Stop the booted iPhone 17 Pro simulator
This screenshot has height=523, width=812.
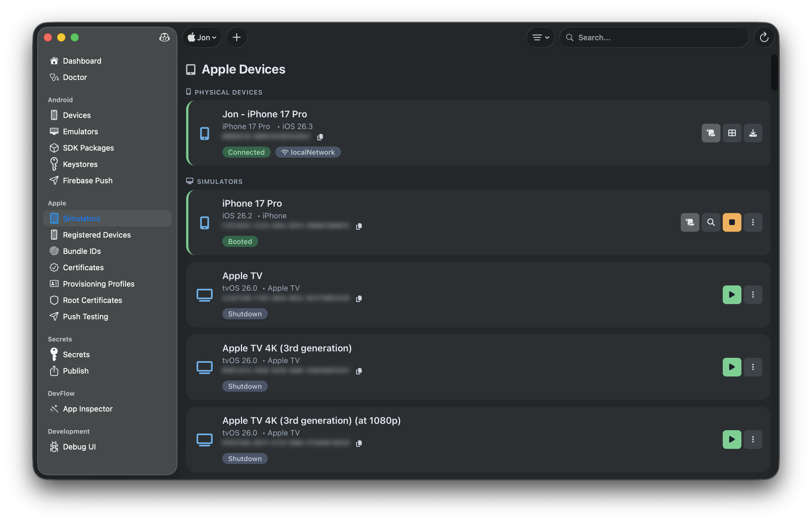pos(732,222)
